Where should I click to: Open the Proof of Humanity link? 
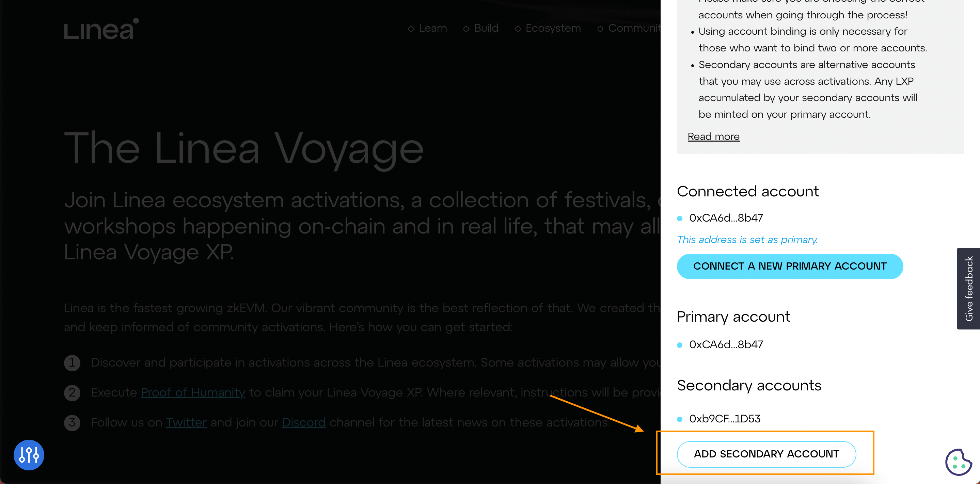click(192, 392)
